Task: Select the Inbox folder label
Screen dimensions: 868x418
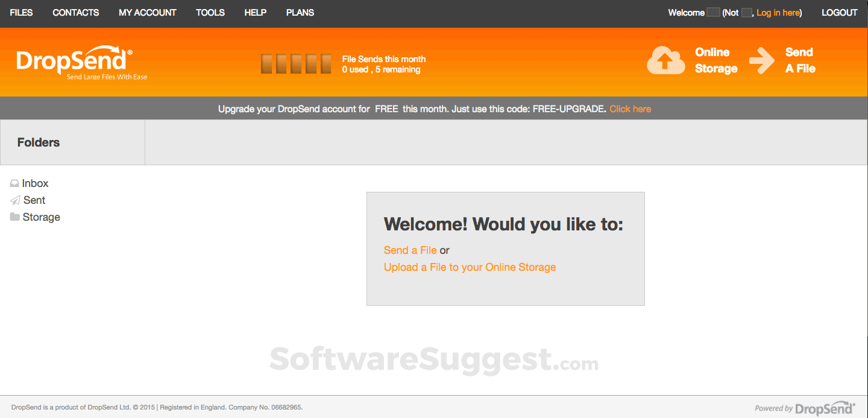Action: (x=36, y=183)
